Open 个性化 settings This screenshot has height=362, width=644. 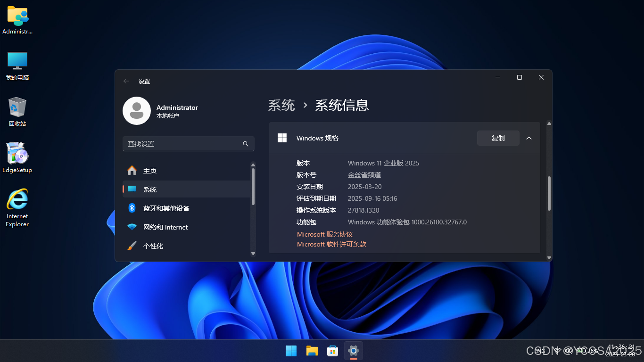[x=187, y=246]
